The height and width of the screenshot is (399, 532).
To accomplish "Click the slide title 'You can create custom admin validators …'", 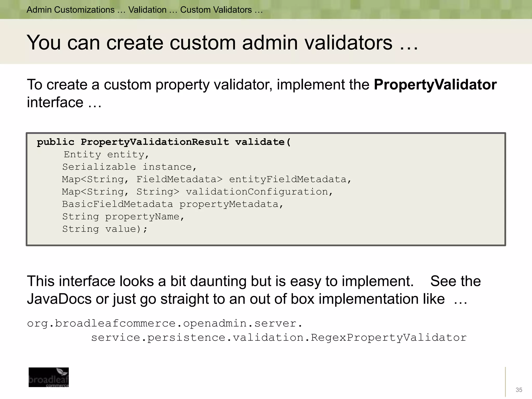I will tap(222, 43).
